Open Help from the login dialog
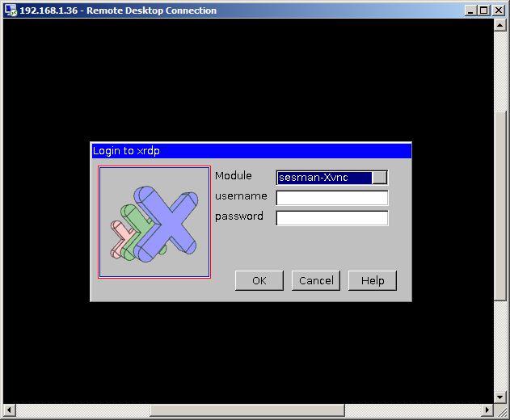The image size is (510, 420). tap(372, 280)
